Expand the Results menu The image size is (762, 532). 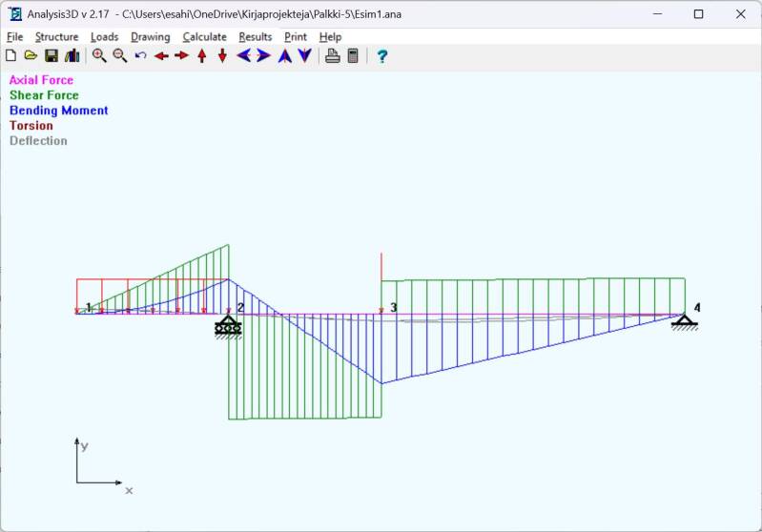click(255, 36)
